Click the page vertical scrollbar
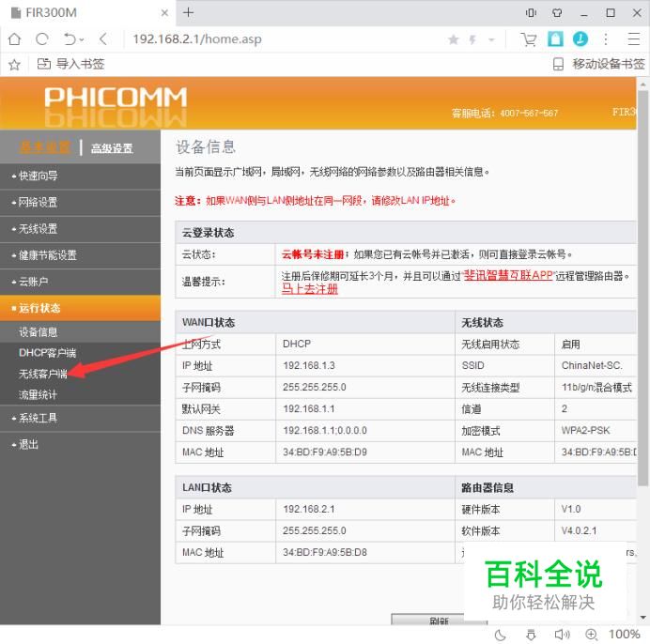Screen dimensions: 650x644 point(642,288)
